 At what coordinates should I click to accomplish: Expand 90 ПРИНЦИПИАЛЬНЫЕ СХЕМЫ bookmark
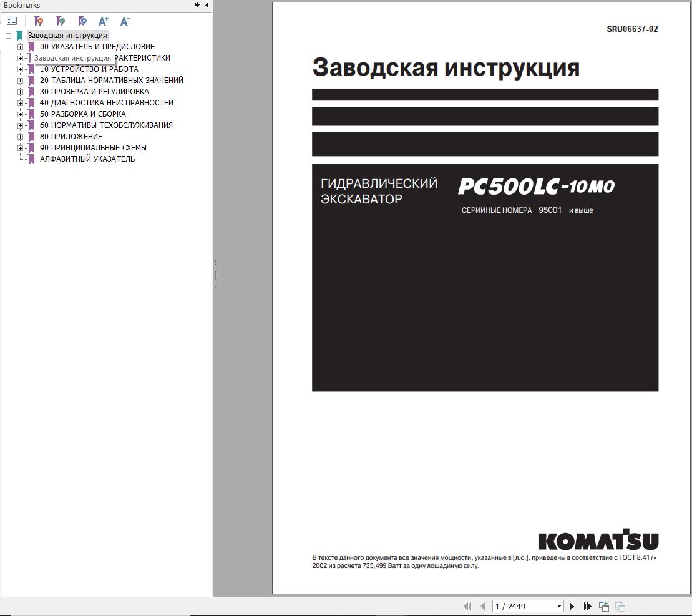[x=20, y=149]
